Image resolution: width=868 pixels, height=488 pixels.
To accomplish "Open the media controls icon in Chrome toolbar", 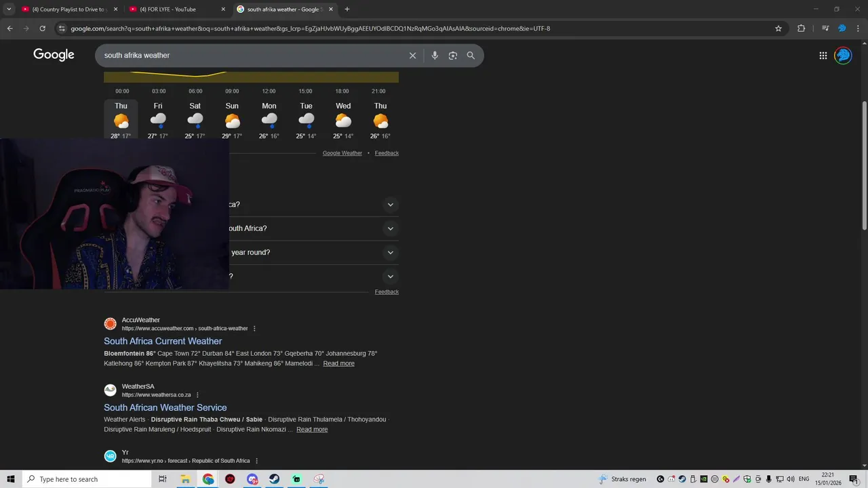I will coord(825,28).
